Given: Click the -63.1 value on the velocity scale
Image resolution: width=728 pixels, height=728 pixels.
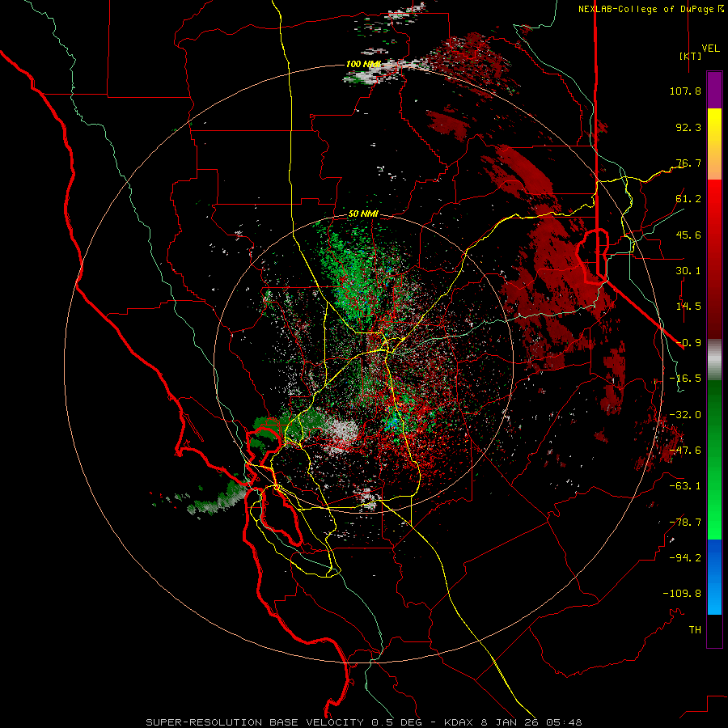Looking at the screenshot, I should tap(685, 486).
